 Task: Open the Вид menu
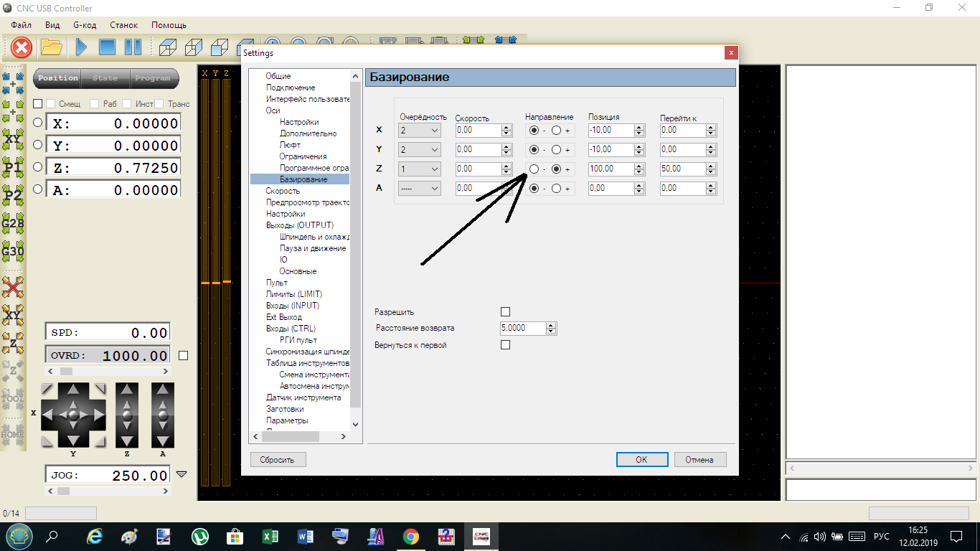coord(52,25)
